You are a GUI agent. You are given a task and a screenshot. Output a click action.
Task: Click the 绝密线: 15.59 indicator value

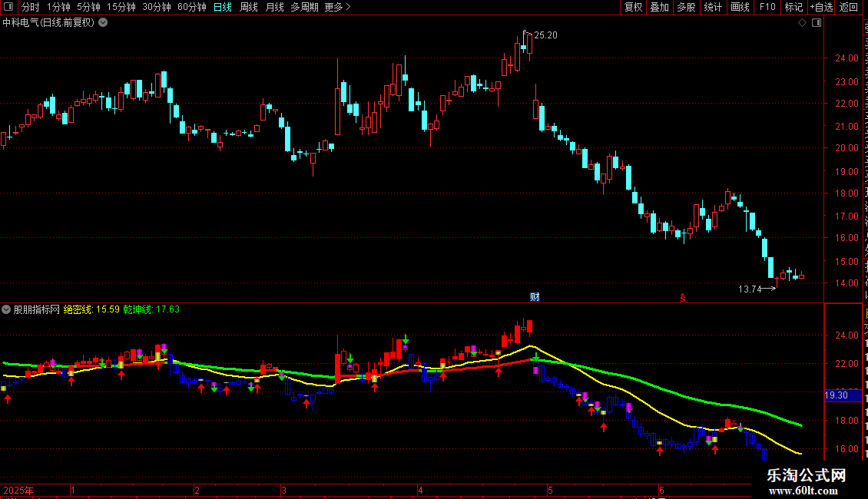pyautogui.click(x=91, y=310)
